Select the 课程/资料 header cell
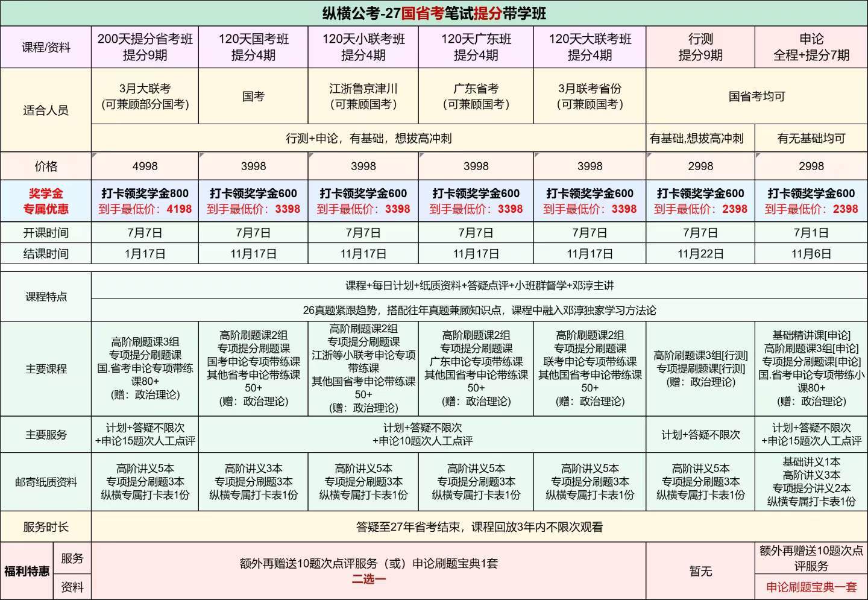The image size is (868, 600). click(x=46, y=47)
